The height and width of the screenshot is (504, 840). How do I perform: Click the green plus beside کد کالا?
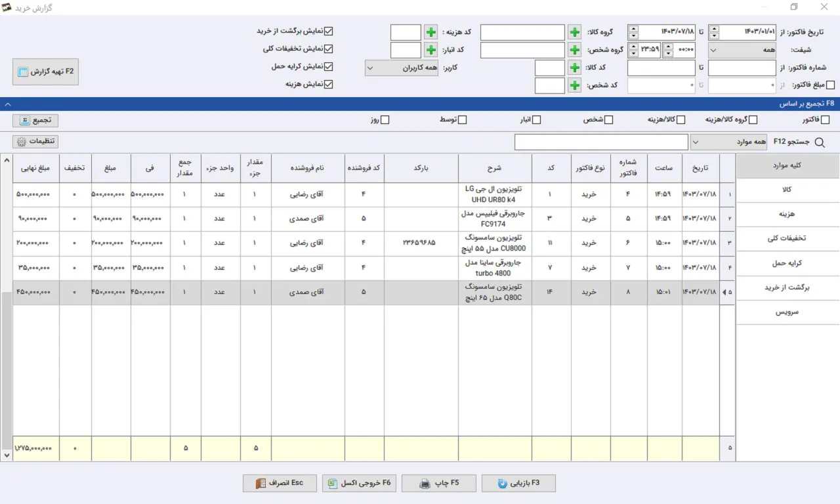click(x=574, y=68)
